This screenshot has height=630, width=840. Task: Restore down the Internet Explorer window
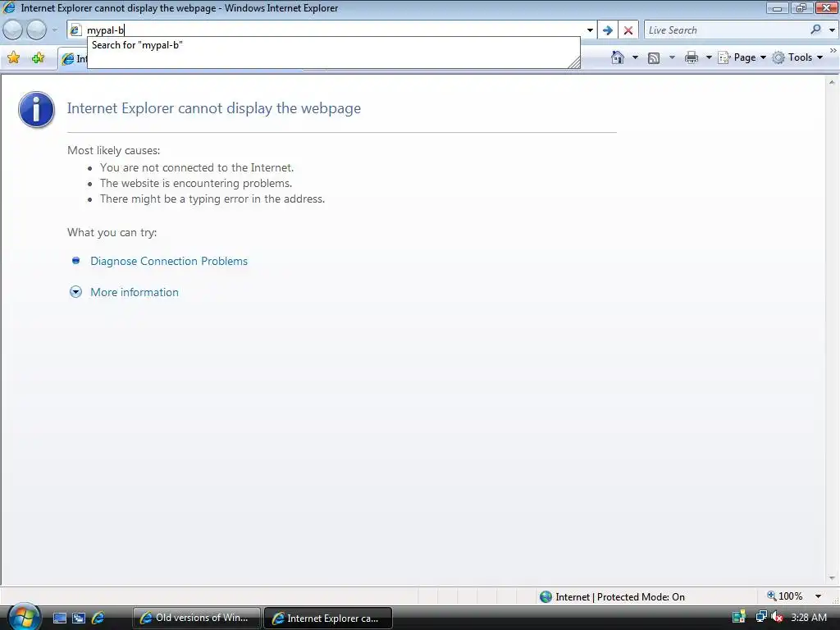(801, 7)
